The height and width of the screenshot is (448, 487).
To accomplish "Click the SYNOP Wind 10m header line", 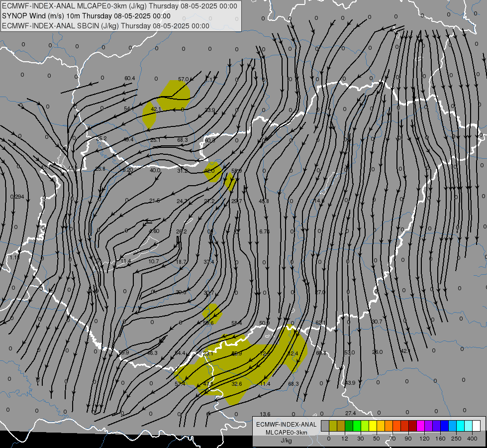I will [x=87, y=16].
